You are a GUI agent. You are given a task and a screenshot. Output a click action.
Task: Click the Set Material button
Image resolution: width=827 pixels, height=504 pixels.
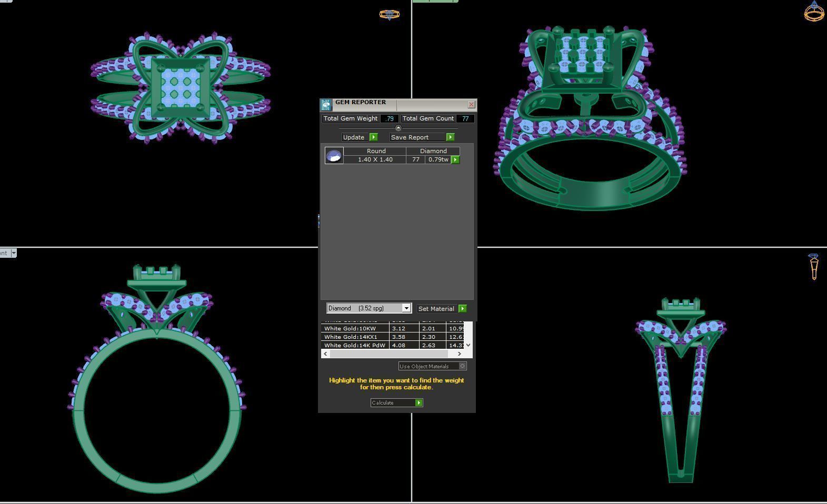pos(442,309)
